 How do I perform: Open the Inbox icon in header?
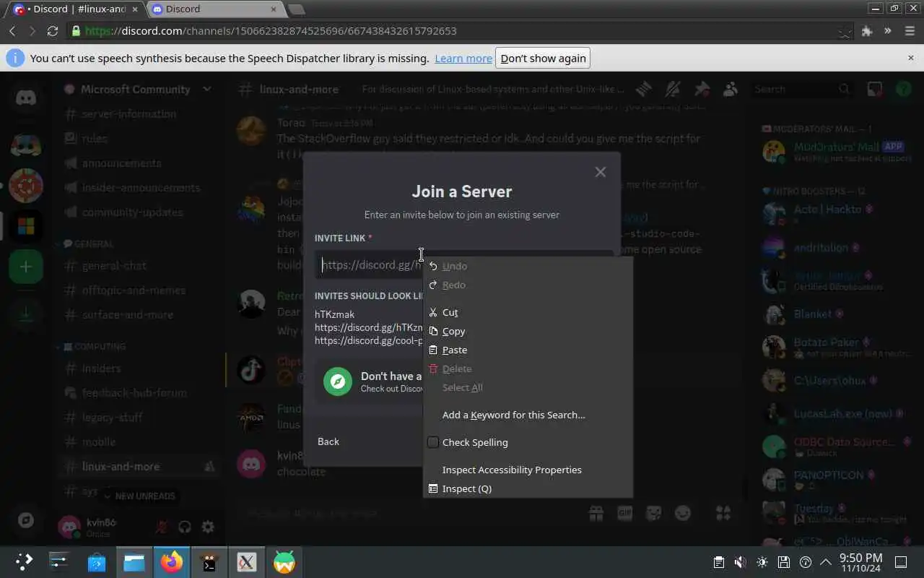pos(875,90)
